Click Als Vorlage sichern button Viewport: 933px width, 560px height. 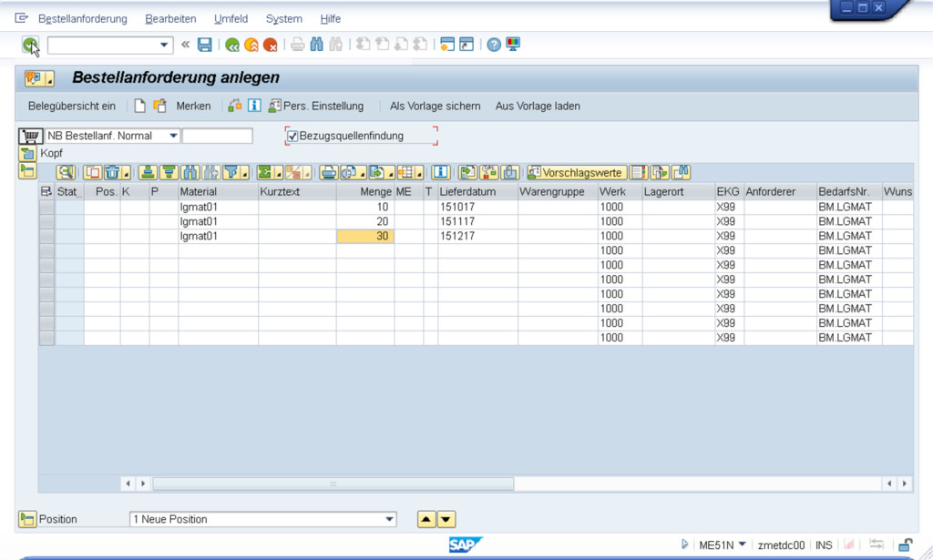(x=435, y=106)
